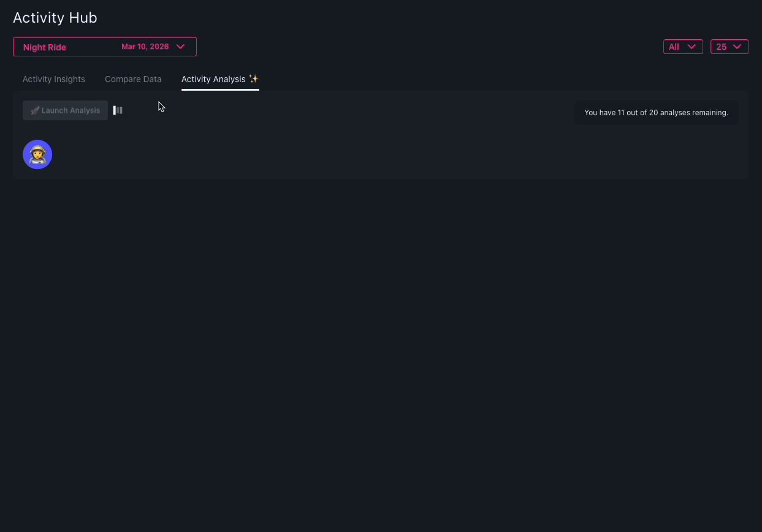Image resolution: width=762 pixels, height=532 pixels.
Task: Click the Mar 10, 2026 date label
Action: (145, 46)
